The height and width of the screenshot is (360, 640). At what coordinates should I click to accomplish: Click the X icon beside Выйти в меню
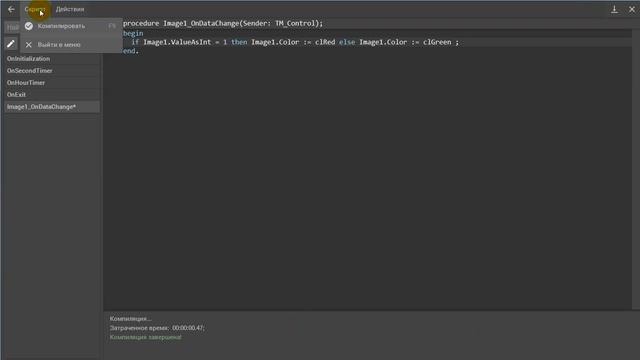(x=29, y=44)
